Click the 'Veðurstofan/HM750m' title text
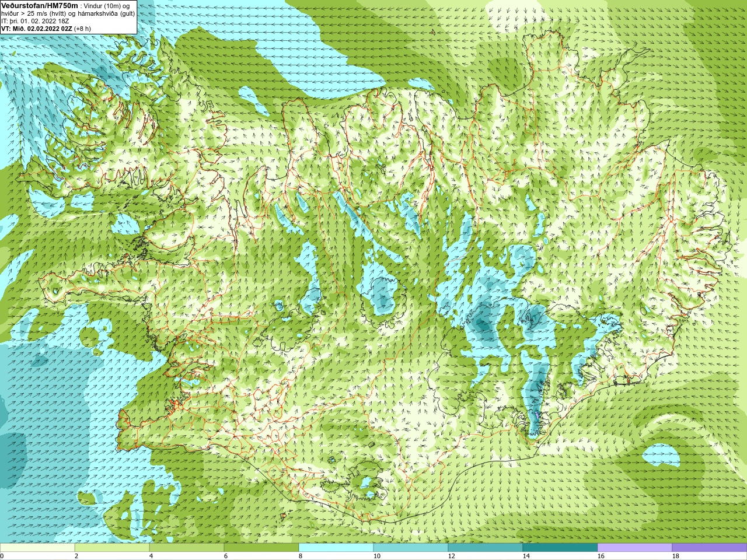The height and width of the screenshot is (560, 747). pos(39,5)
